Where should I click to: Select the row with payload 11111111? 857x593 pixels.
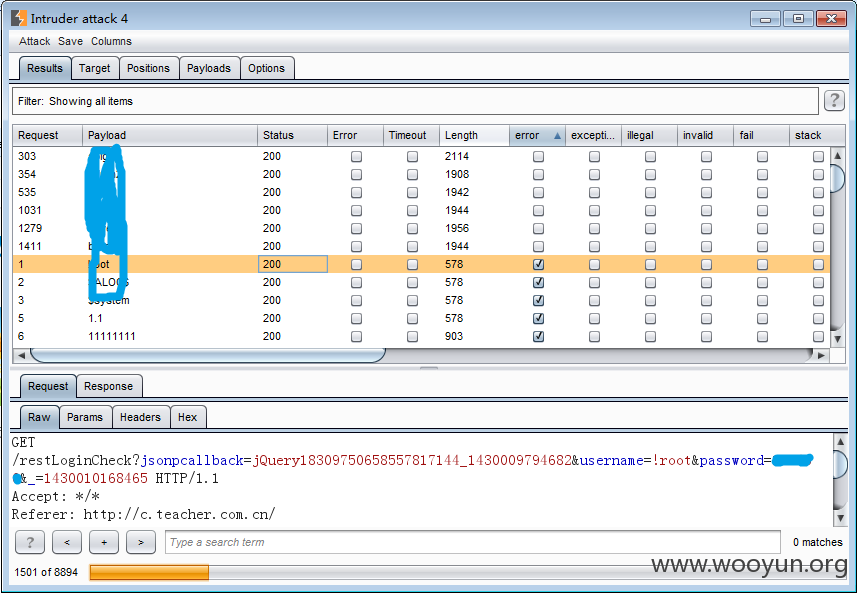click(x=421, y=336)
